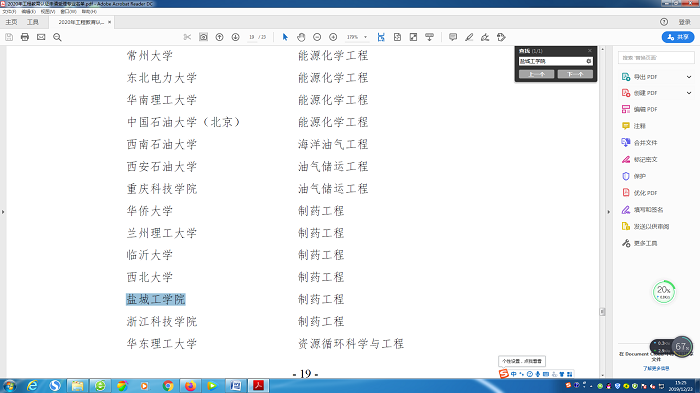Click the print icon in toolbar
Viewport: 700px width, 393px height.
coord(25,37)
